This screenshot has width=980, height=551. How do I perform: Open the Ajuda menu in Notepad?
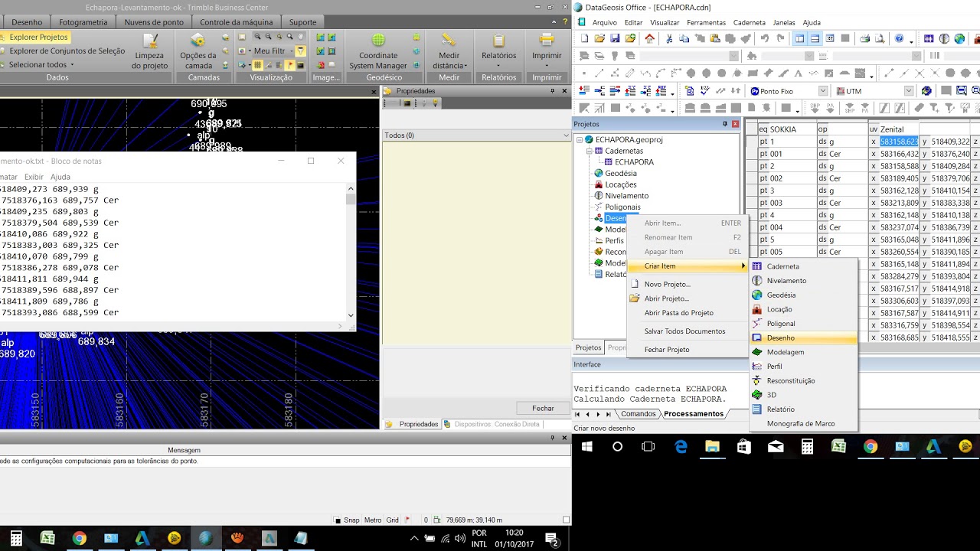(60, 177)
